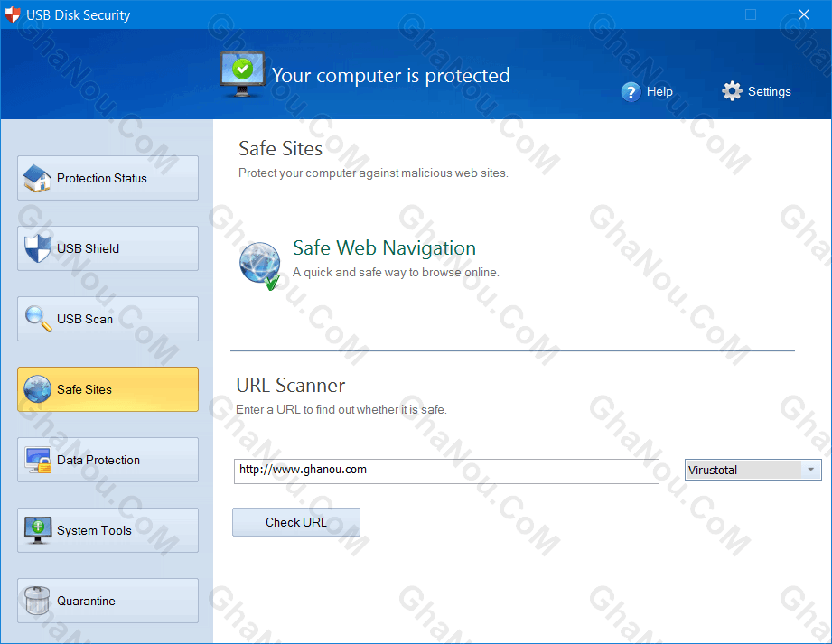Open the Settings link text
The width and height of the screenshot is (832, 644).
(770, 92)
